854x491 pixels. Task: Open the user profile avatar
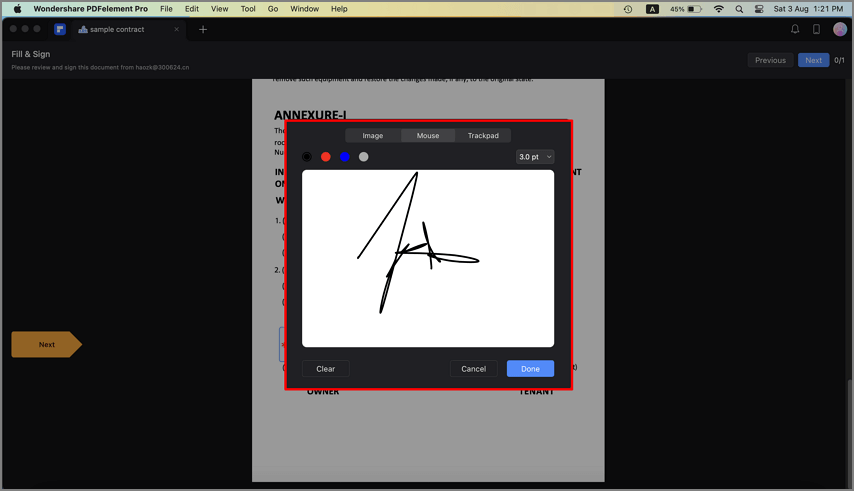tap(840, 29)
